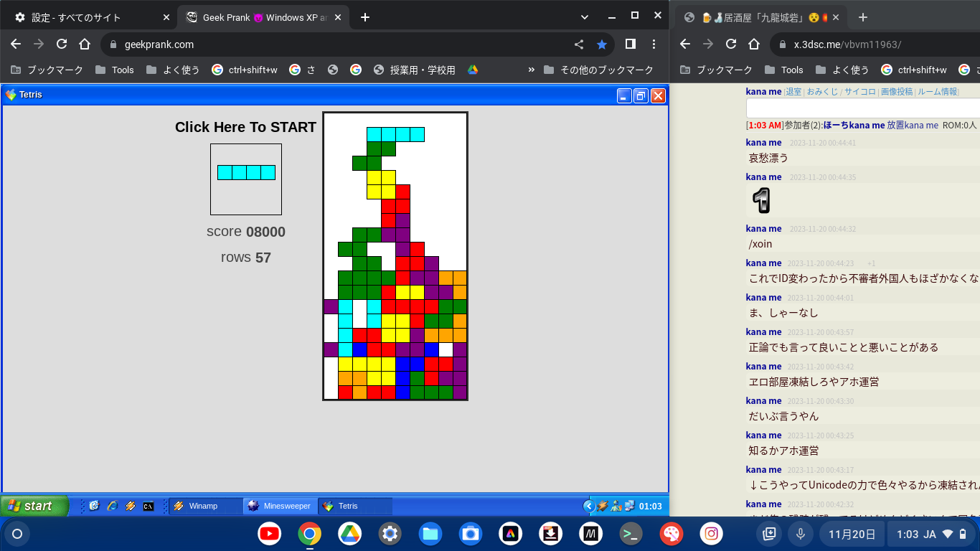980x551 pixels.
Task: Click the サイコロ link in the chat
Action: click(860, 92)
